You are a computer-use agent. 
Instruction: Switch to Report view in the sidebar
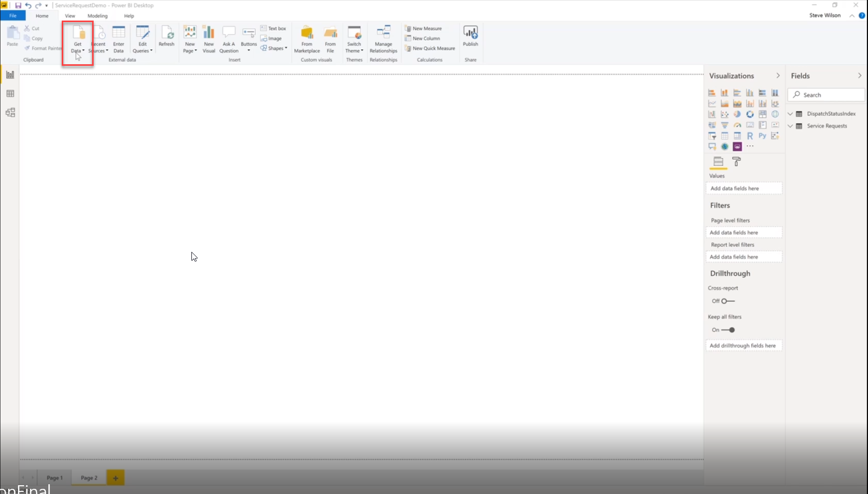(10, 75)
